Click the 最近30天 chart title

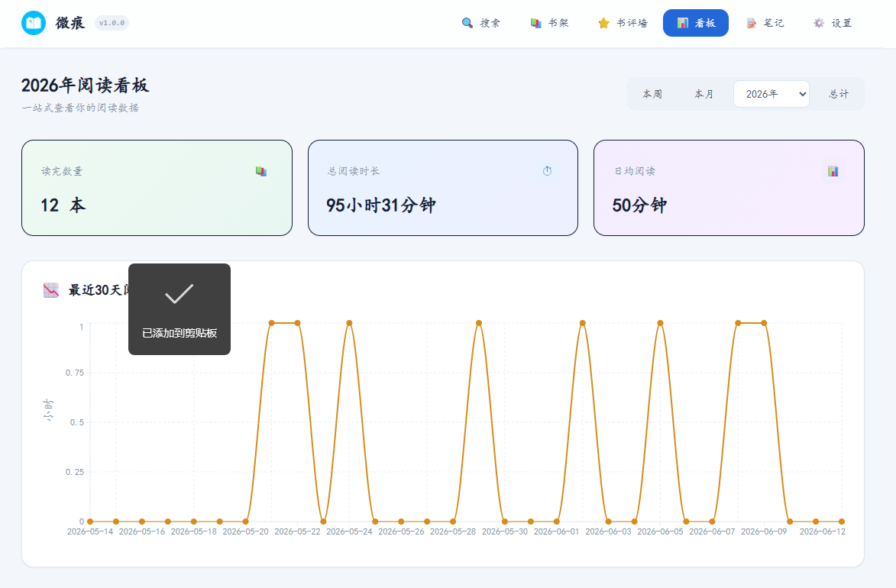99,290
